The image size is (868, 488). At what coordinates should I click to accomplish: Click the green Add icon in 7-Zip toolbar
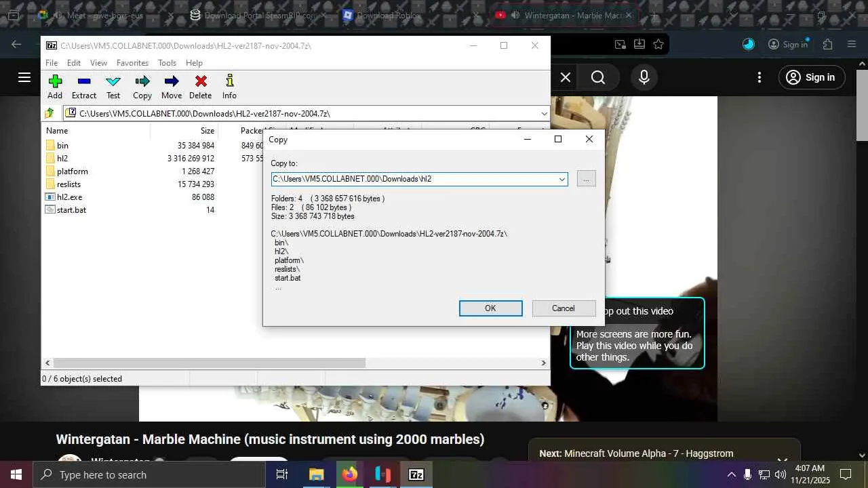click(x=55, y=81)
